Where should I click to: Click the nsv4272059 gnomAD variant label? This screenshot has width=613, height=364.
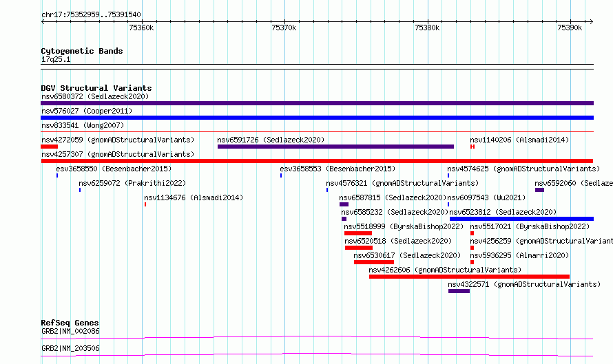tap(118, 140)
